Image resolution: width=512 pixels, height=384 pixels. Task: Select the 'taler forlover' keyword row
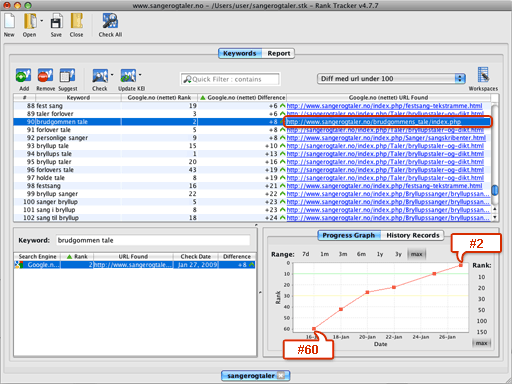tap(252, 114)
